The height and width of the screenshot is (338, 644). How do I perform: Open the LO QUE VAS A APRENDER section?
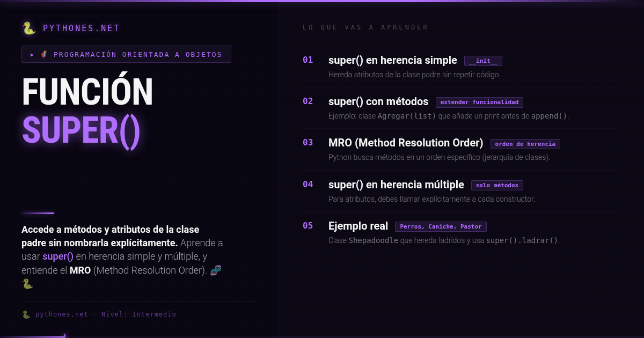(x=365, y=27)
